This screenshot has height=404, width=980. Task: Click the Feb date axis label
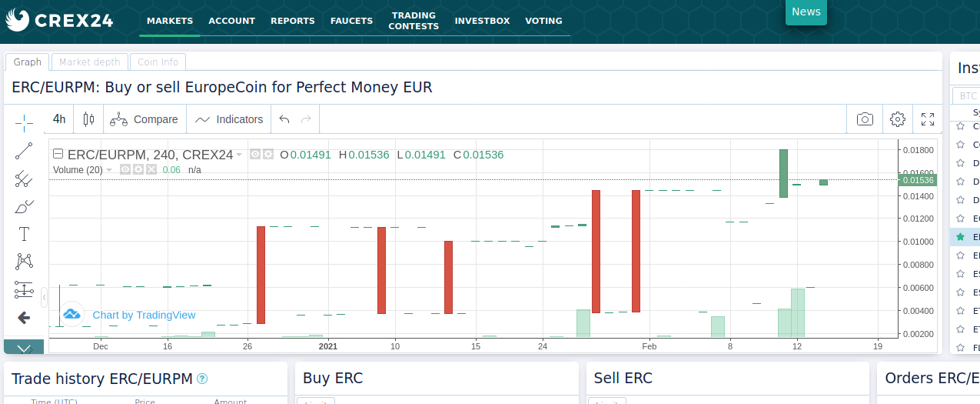tap(649, 346)
